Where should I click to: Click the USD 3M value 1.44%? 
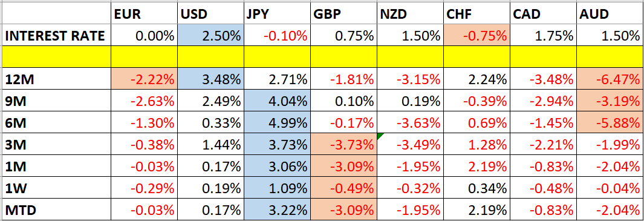point(210,144)
